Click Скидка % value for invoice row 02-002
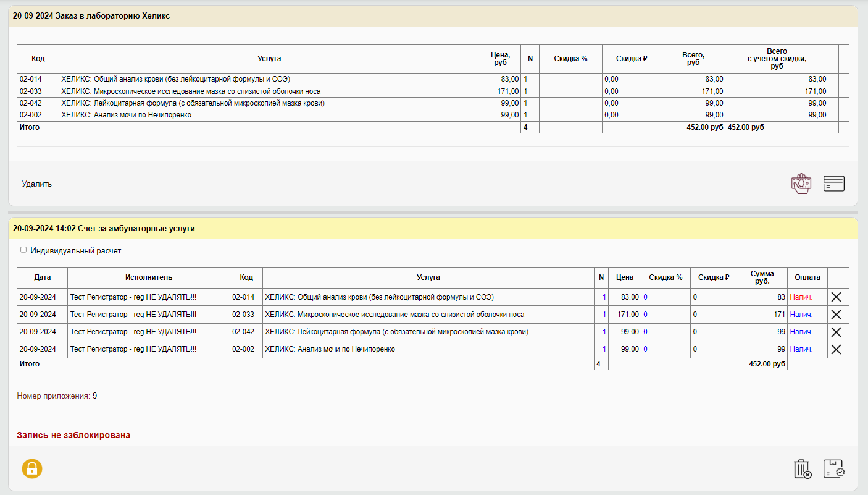The height and width of the screenshot is (495, 868). pos(646,349)
